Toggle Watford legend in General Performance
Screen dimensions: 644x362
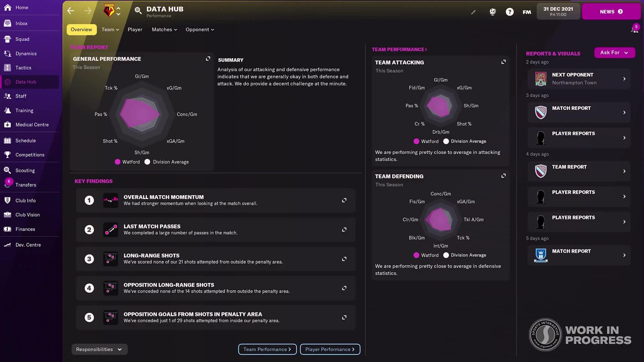[x=127, y=162]
